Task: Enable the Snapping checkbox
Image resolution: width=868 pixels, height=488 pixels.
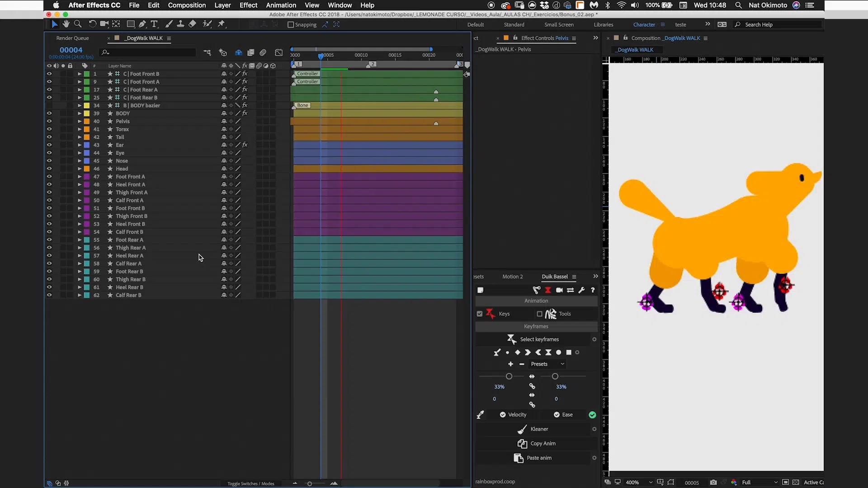Action: click(291, 25)
